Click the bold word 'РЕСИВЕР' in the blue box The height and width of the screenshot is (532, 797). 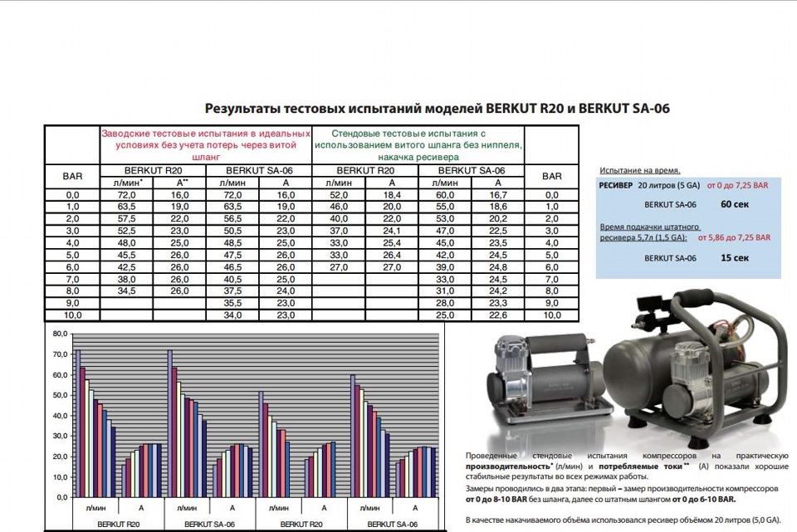pos(616,185)
